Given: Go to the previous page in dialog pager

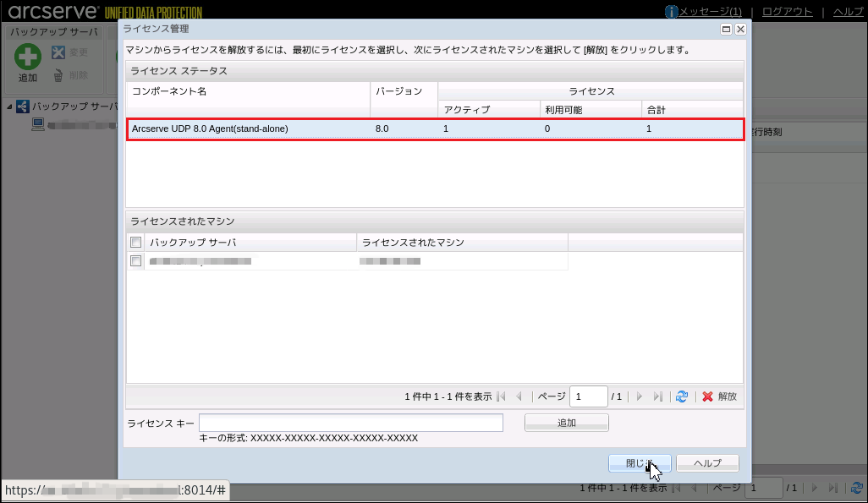Looking at the screenshot, I should click(x=519, y=396).
